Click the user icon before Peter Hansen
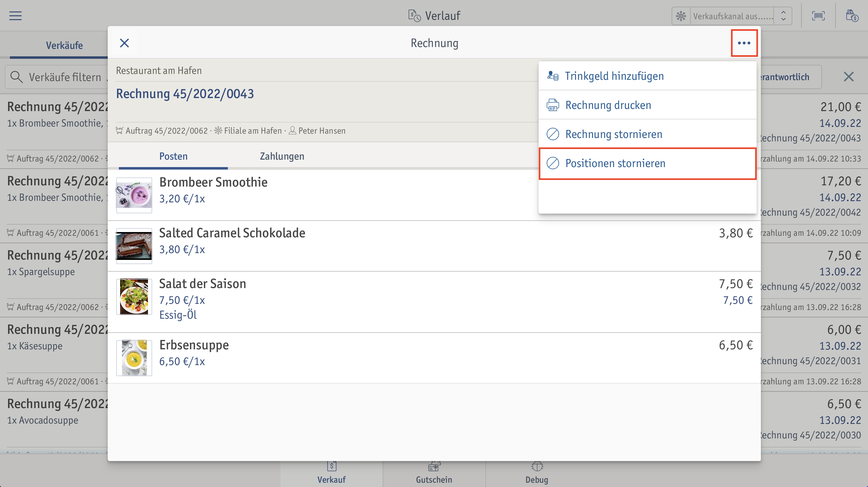This screenshot has width=868, height=487. pyautogui.click(x=293, y=130)
